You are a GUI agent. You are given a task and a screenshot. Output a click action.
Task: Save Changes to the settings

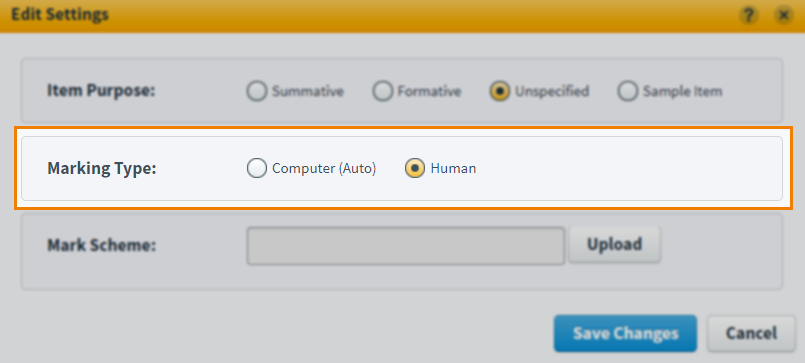point(625,333)
